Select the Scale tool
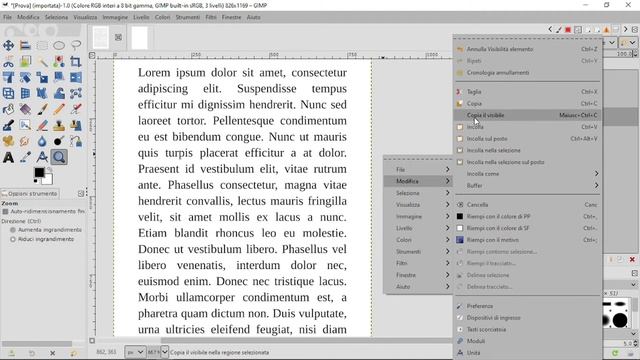640x360 pixels. 42,78
